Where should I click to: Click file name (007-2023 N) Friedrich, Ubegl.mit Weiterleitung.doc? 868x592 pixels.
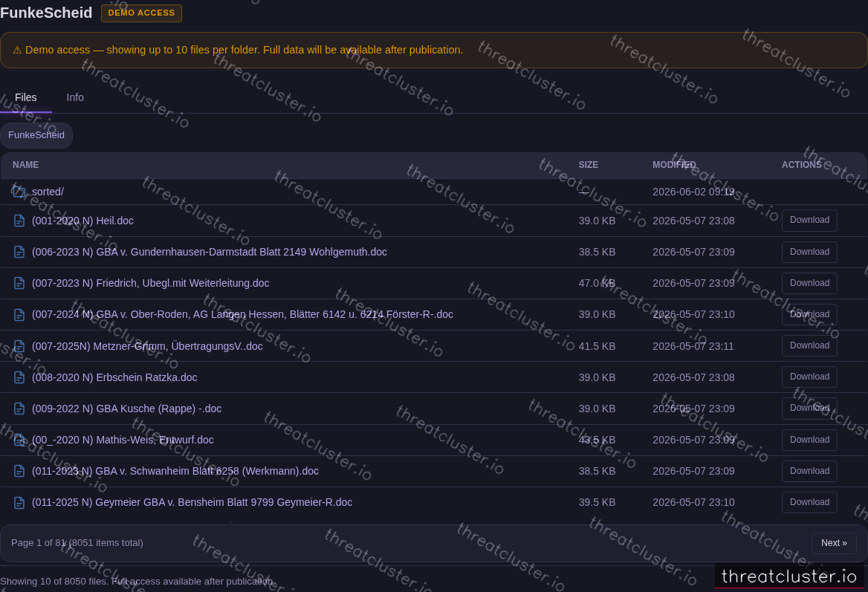151,283
